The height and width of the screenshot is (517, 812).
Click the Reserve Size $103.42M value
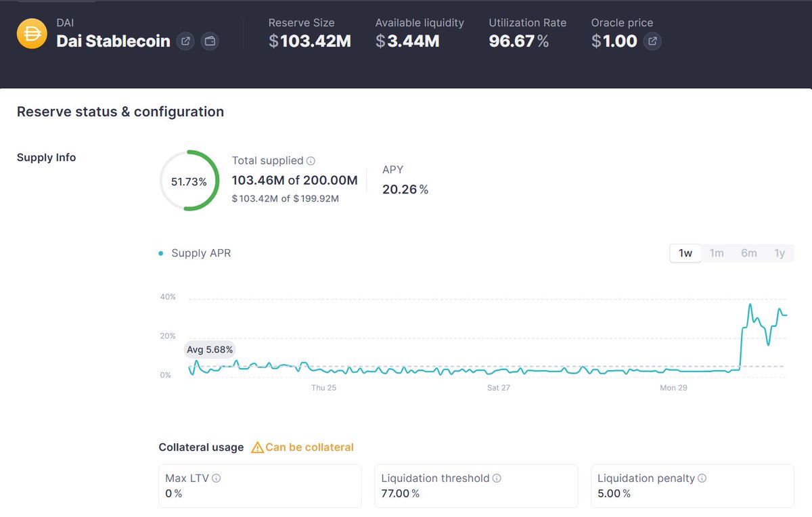point(310,41)
